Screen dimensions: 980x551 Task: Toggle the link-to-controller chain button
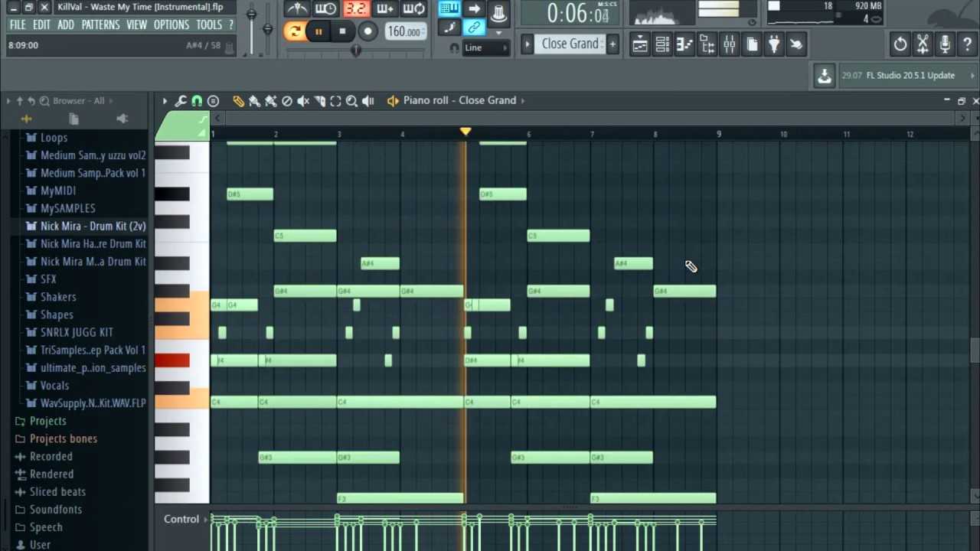click(x=474, y=28)
